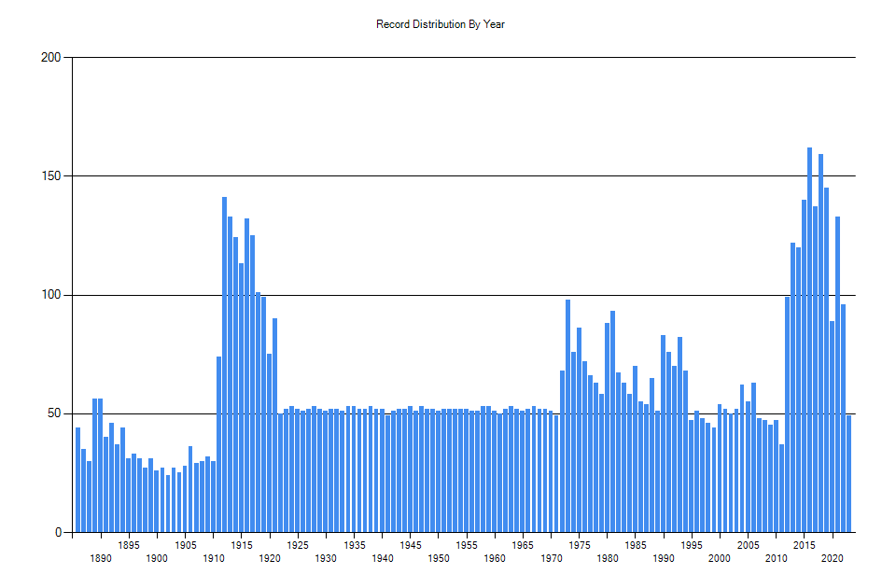Click the x-axis label 1890

pyautogui.click(x=101, y=558)
